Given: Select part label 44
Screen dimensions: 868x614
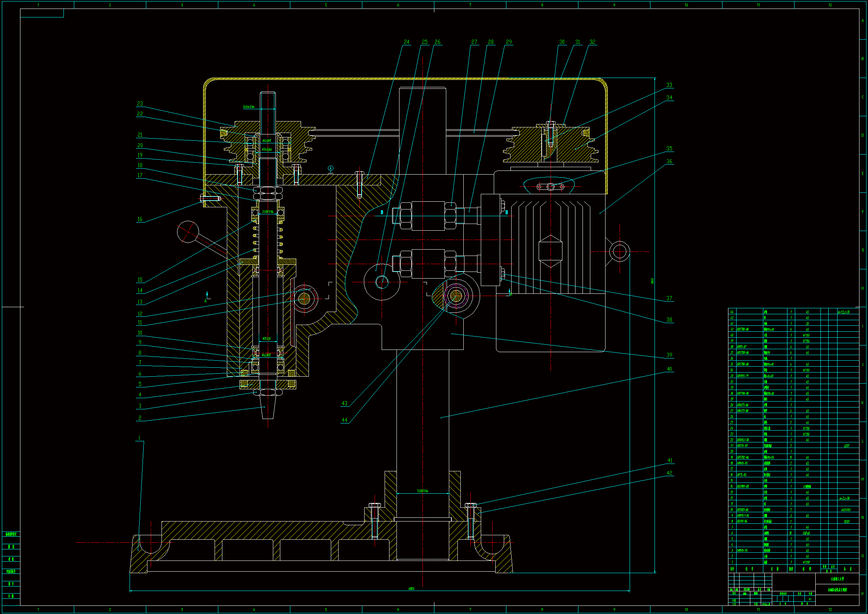Looking at the screenshot, I should click(x=345, y=420).
